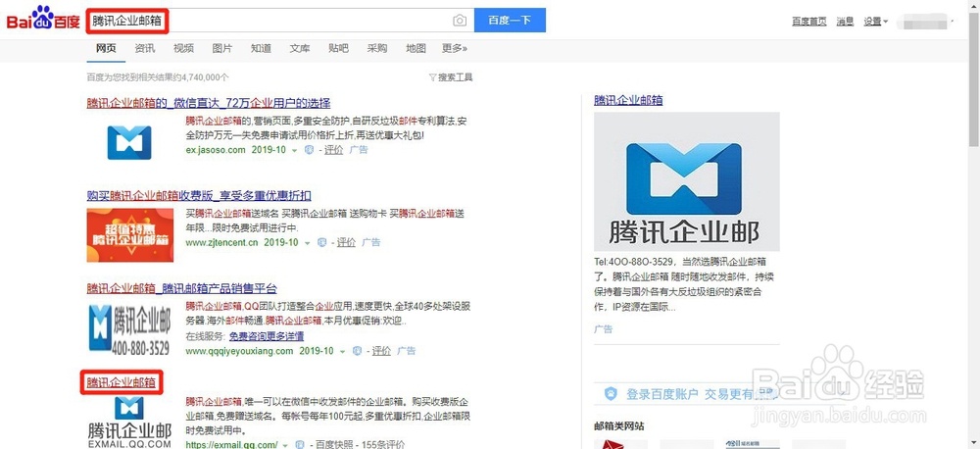Switch to 地图 tab
This screenshot has width=980, height=449.
coord(416,48)
